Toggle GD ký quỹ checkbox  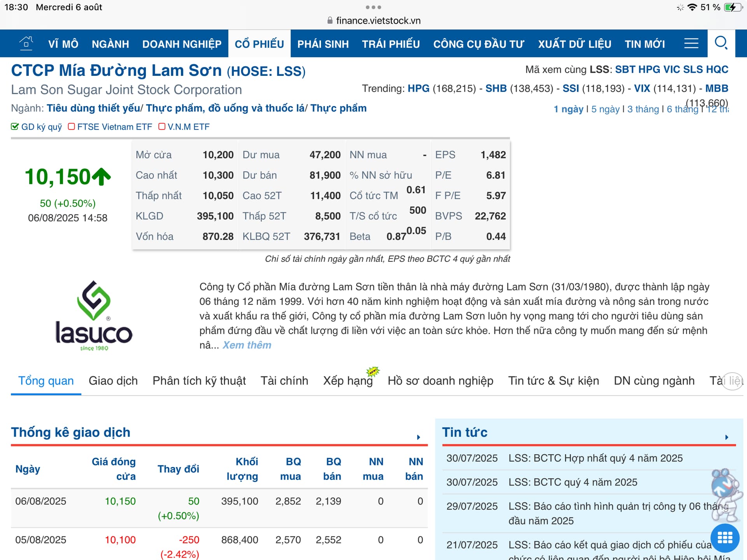coord(15,127)
